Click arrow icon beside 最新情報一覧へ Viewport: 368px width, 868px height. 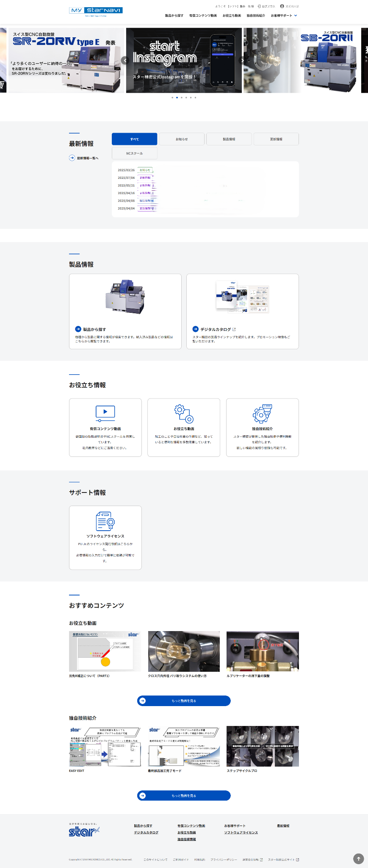point(72,158)
